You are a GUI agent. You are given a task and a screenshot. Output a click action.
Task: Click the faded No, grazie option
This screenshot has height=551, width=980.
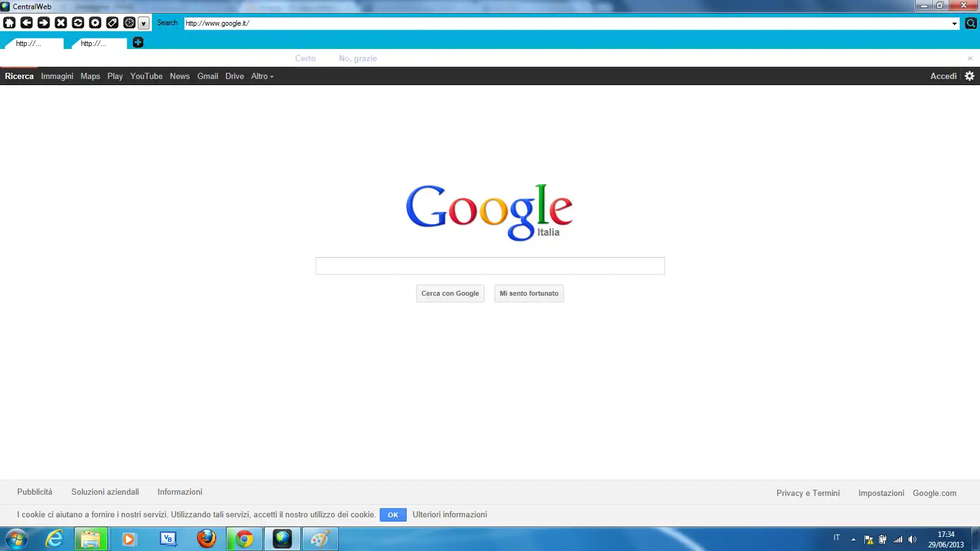coord(358,58)
